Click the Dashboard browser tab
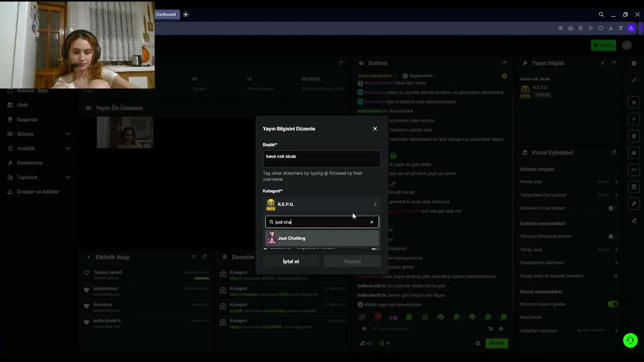 coord(166,15)
